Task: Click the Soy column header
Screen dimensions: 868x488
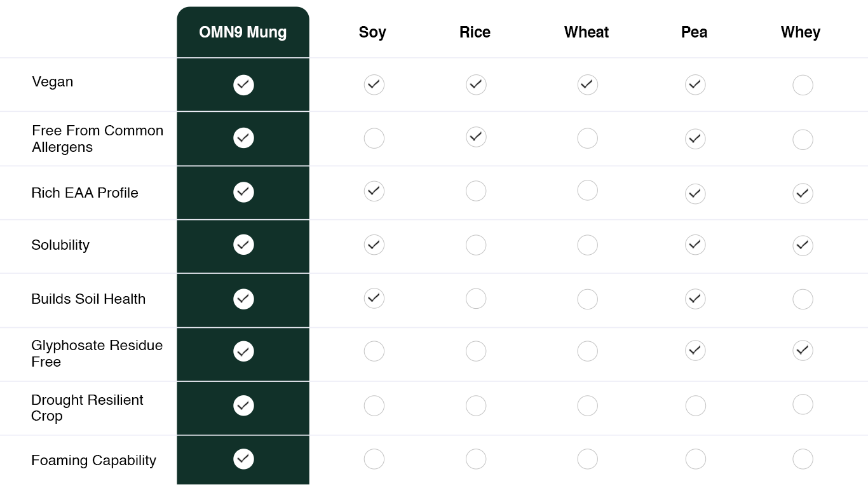Action: click(372, 32)
